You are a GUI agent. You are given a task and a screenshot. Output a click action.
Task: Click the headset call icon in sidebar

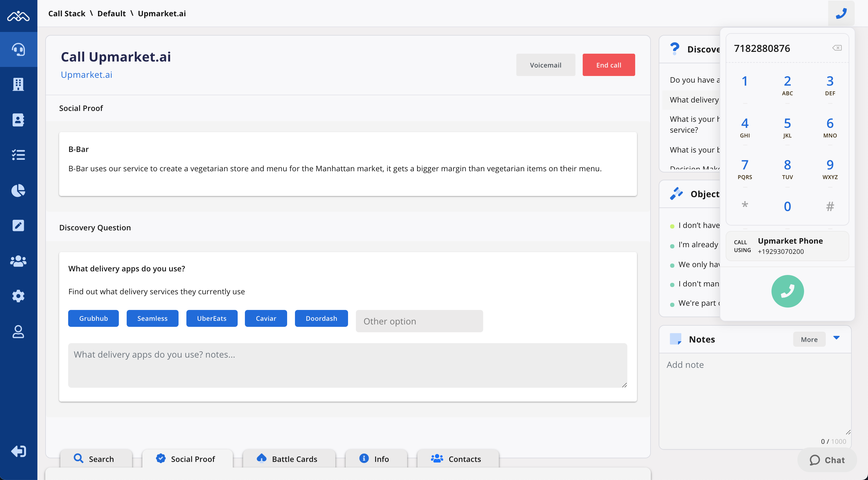pos(18,49)
